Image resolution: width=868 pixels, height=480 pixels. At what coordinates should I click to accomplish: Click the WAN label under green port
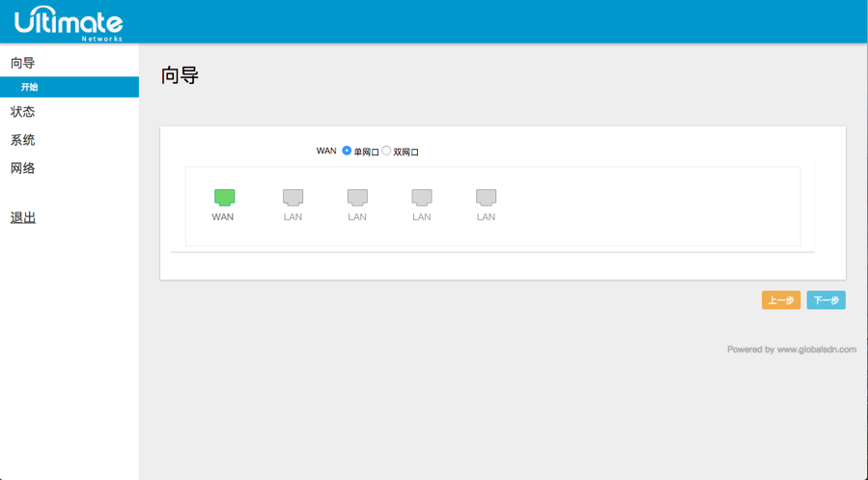tap(223, 217)
